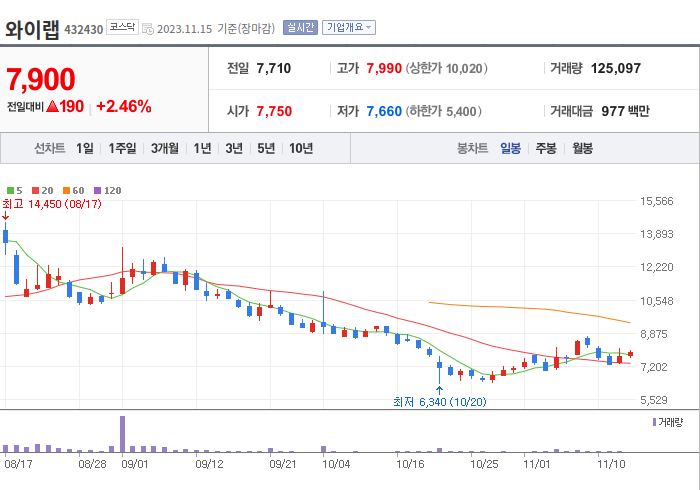This screenshot has height=490, width=700.
Task: Click the tall volume bar at 09/01
Action: coord(122,434)
